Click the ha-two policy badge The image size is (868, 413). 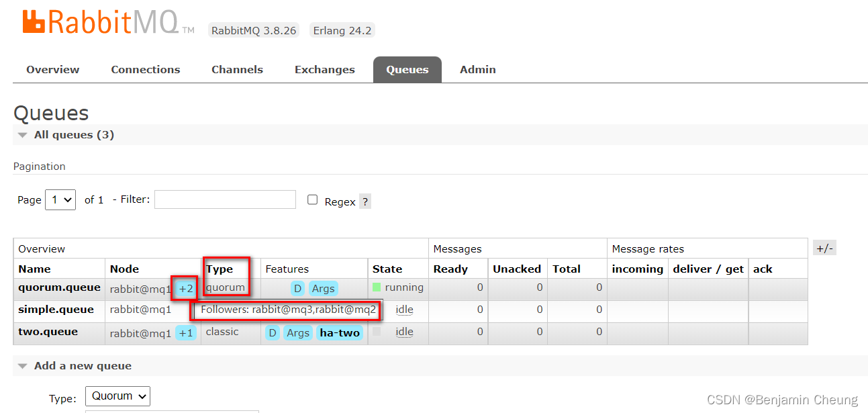pos(340,333)
